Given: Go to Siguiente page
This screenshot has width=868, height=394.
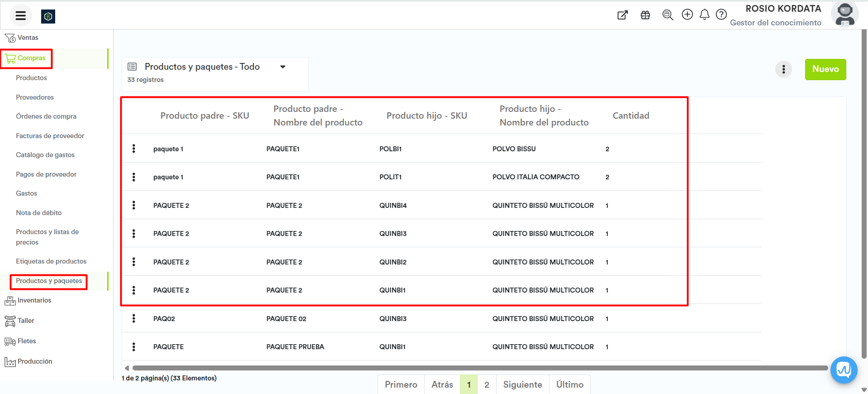Looking at the screenshot, I should tap(522, 384).
